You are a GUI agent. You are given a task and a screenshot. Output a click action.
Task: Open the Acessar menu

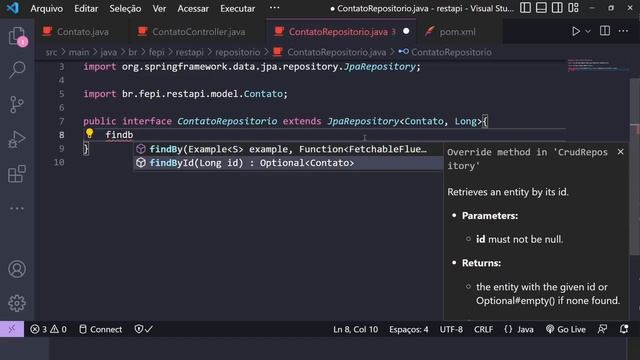click(193, 9)
